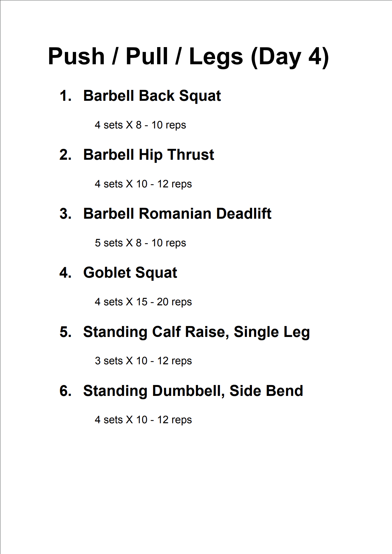The height and width of the screenshot is (554, 392).
Task: Click the sets line under Barbell Back Squat
Action: tap(140, 125)
